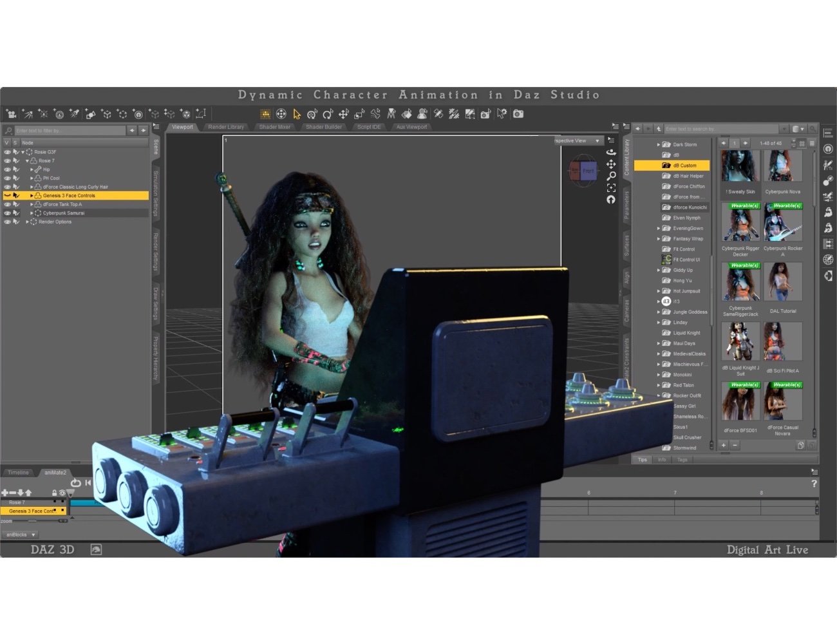The image size is (837, 644).
Task: Hide Rosie G3F using its eye icon
Action: 7,152
